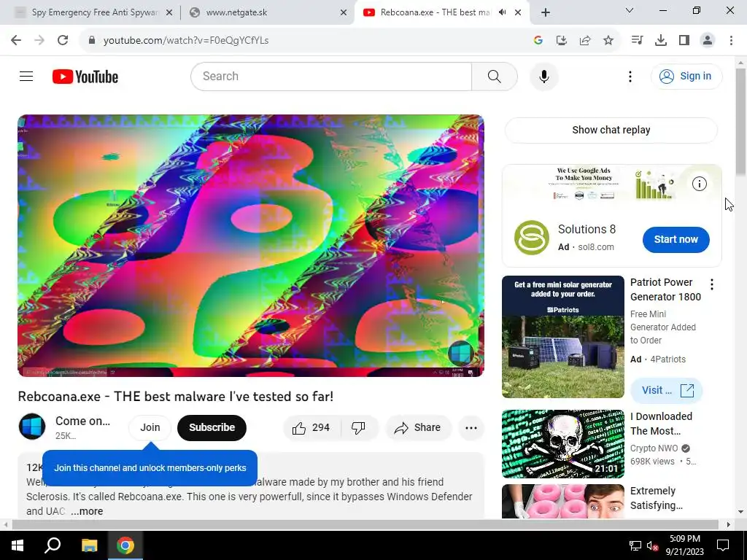Screen dimensions: 747x560
Task: Open the tab search dropdown chevron
Action: [629, 10]
